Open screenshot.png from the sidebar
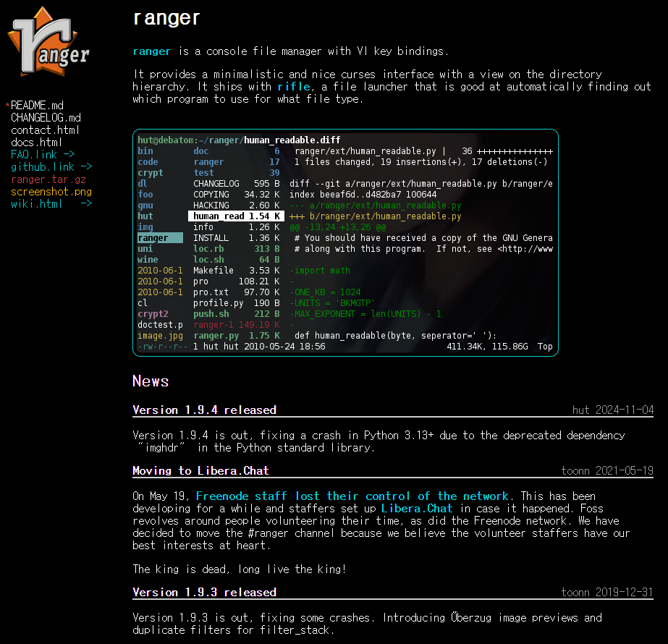This screenshot has height=644, width=668. [51, 192]
